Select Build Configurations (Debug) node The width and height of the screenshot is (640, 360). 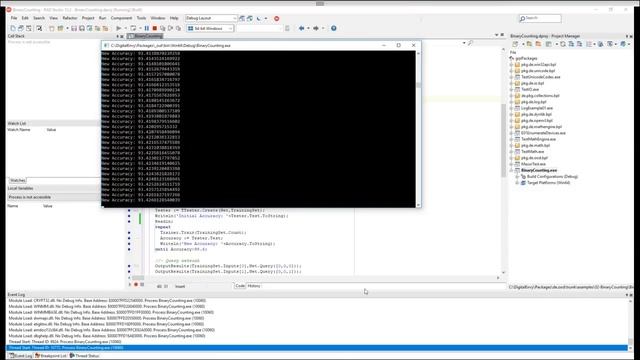pyautogui.click(x=552, y=176)
